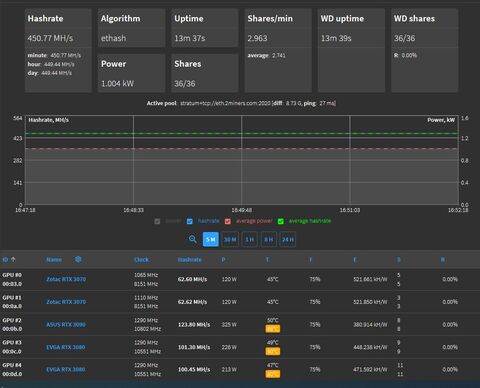Click the 471.592 kH/W efficiency cell

[x=370, y=370]
